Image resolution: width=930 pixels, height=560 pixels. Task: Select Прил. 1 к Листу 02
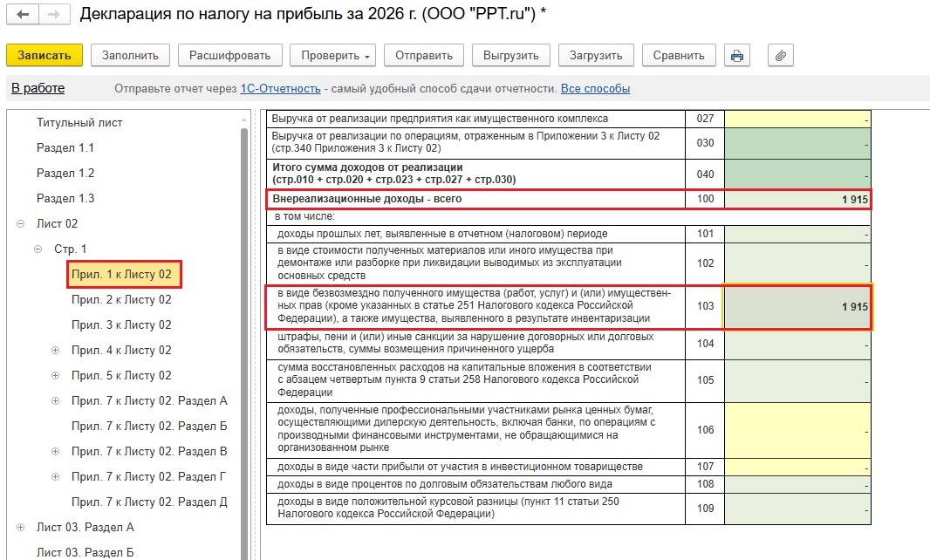coord(121,275)
